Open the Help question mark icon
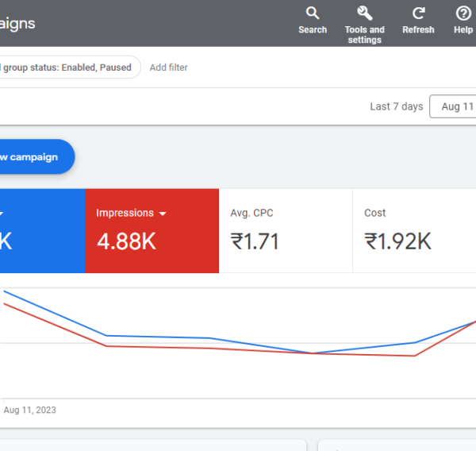This screenshot has width=476, height=451. [x=463, y=13]
